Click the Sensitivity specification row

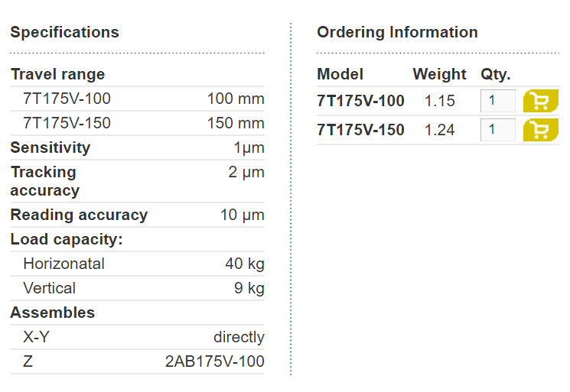[x=138, y=147]
